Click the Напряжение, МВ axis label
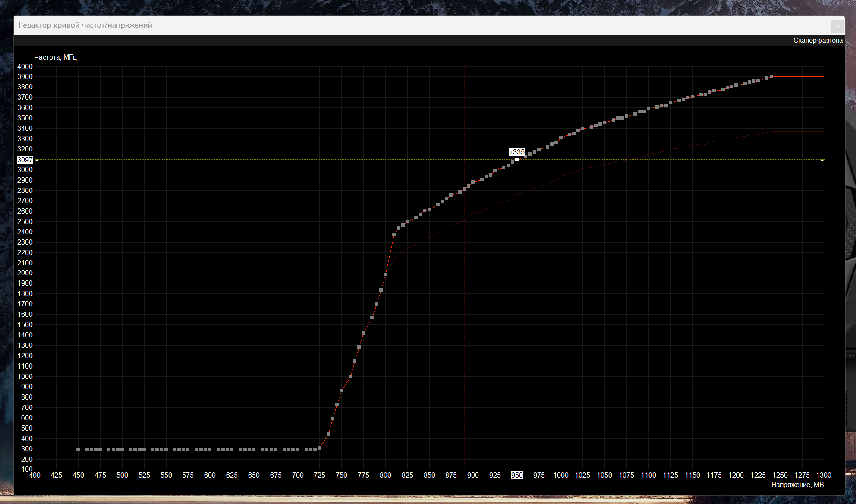This screenshot has height=504, width=856. [797, 485]
